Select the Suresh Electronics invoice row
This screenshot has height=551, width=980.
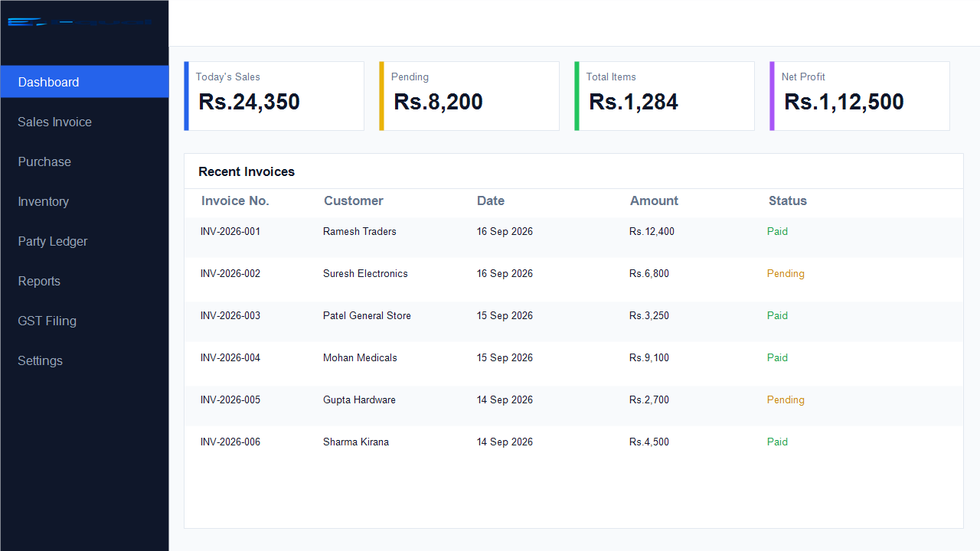[x=573, y=273]
